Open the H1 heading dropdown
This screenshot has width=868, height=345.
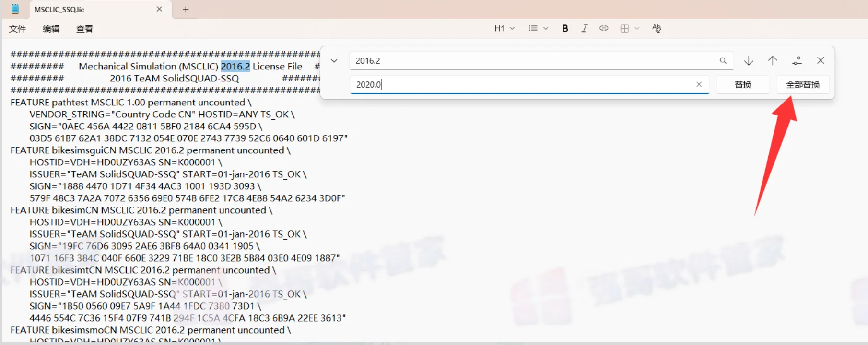tap(504, 28)
